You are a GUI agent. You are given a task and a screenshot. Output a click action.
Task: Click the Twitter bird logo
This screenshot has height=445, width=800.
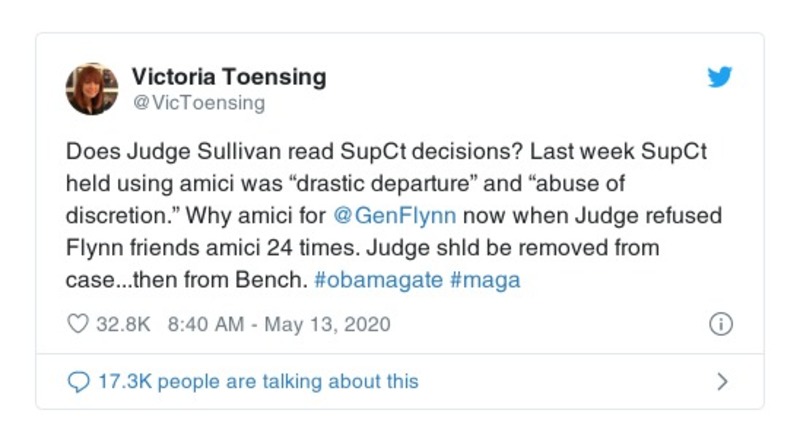[720, 78]
